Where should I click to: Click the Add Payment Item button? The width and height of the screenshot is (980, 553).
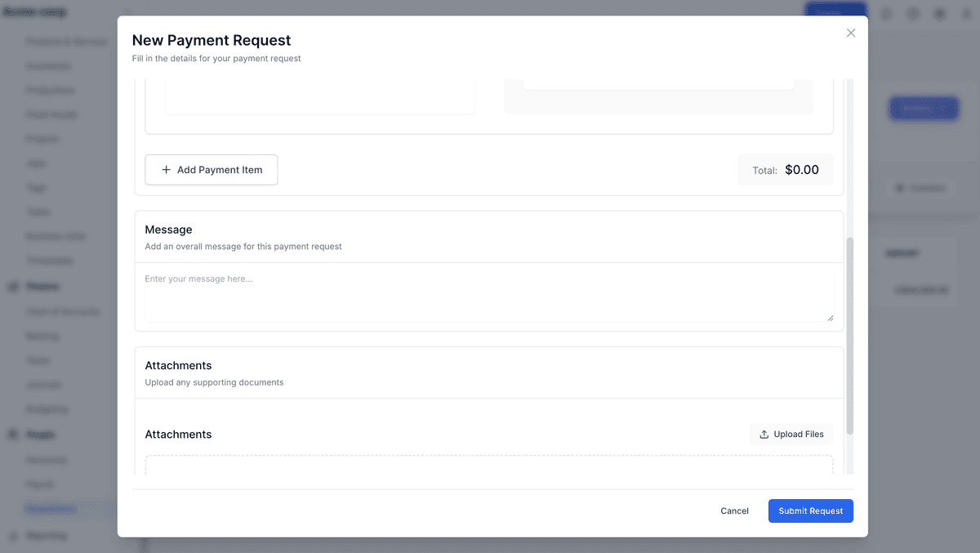point(212,170)
